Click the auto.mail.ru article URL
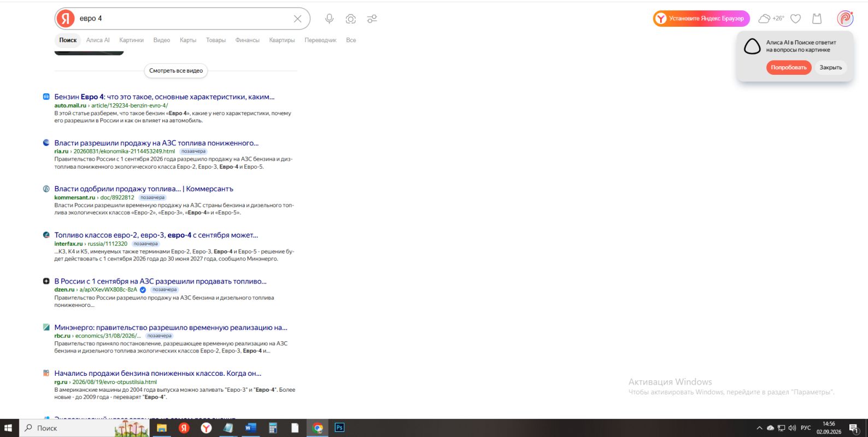868x437 pixels. pos(111,105)
